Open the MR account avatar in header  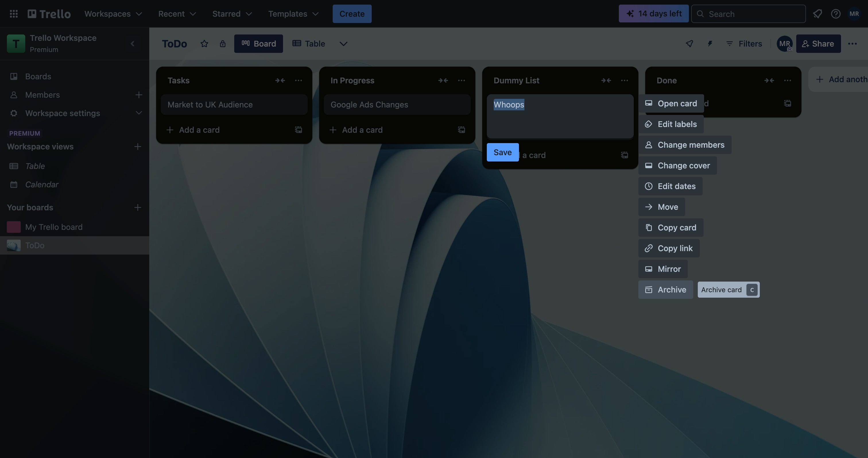(x=854, y=14)
